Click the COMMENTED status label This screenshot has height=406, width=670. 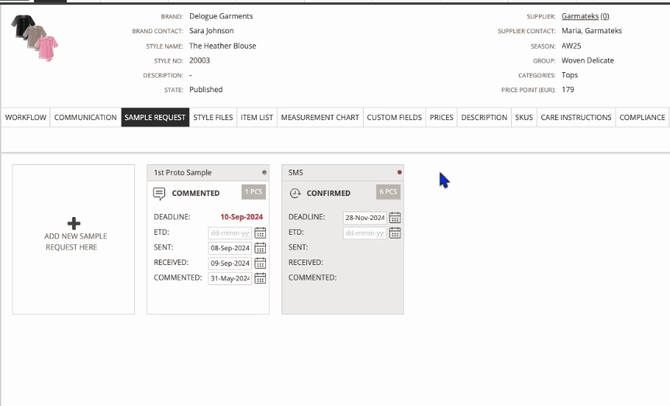coord(196,193)
